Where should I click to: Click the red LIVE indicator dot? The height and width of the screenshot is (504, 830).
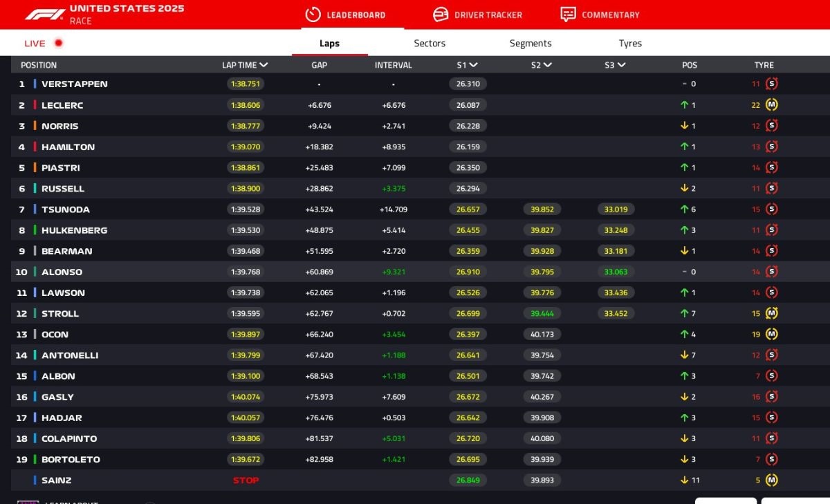(x=58, y=43)
